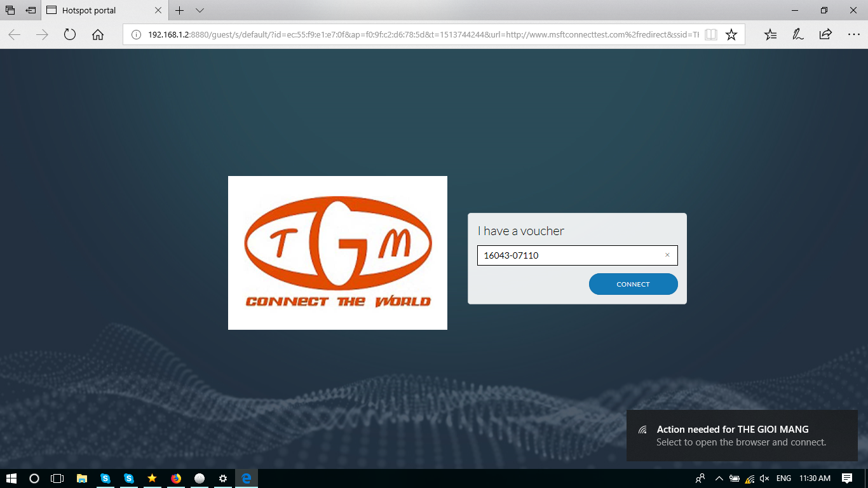Open Reading view book icon
868x488 pixels.
[711, 34]
